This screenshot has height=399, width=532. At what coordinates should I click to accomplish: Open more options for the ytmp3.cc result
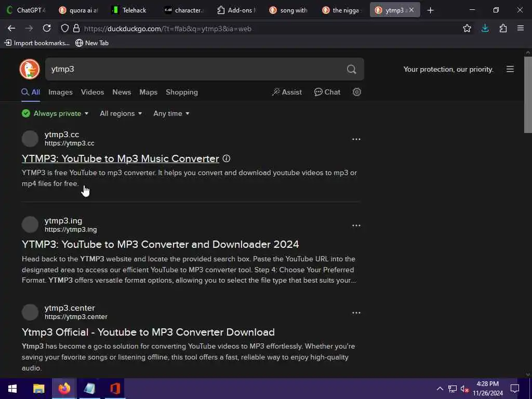click(x=356, y=139)
